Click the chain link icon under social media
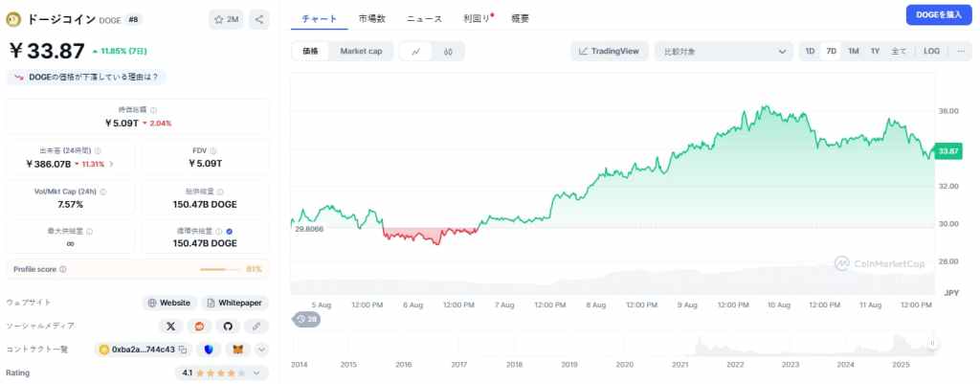The image size is (980, 384). 256,326
